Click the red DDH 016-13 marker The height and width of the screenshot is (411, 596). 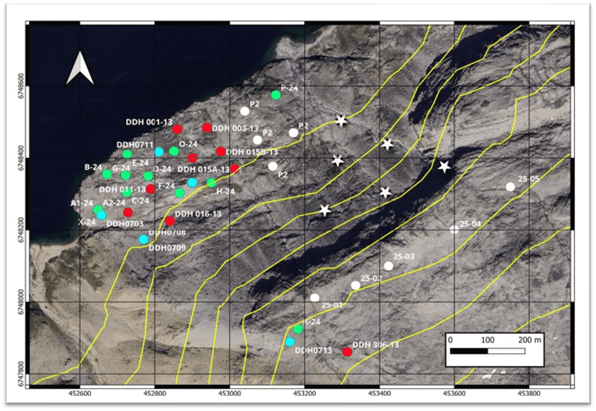coord(170,221)
